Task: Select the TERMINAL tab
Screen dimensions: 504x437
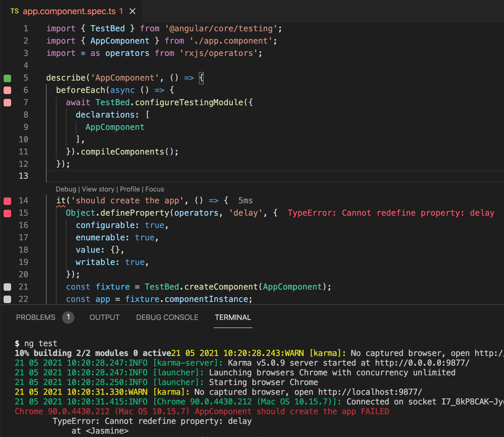Action: tap(233, 317)
